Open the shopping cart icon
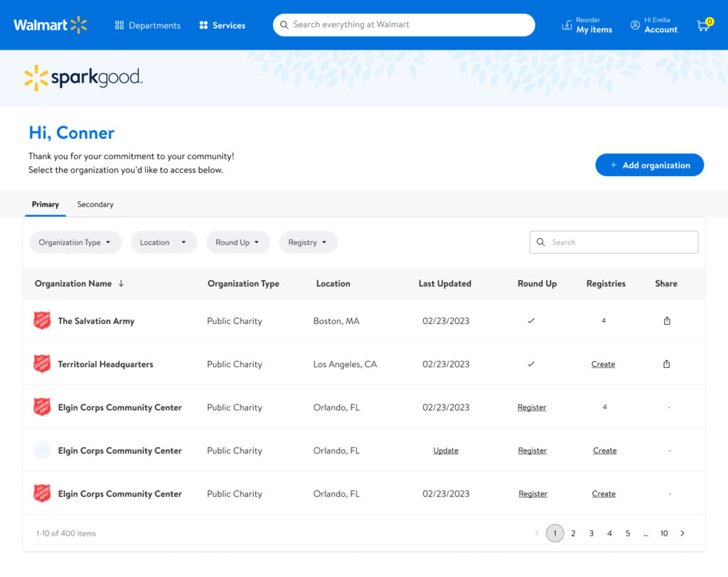The image size is (728, 577). [703, 26]
